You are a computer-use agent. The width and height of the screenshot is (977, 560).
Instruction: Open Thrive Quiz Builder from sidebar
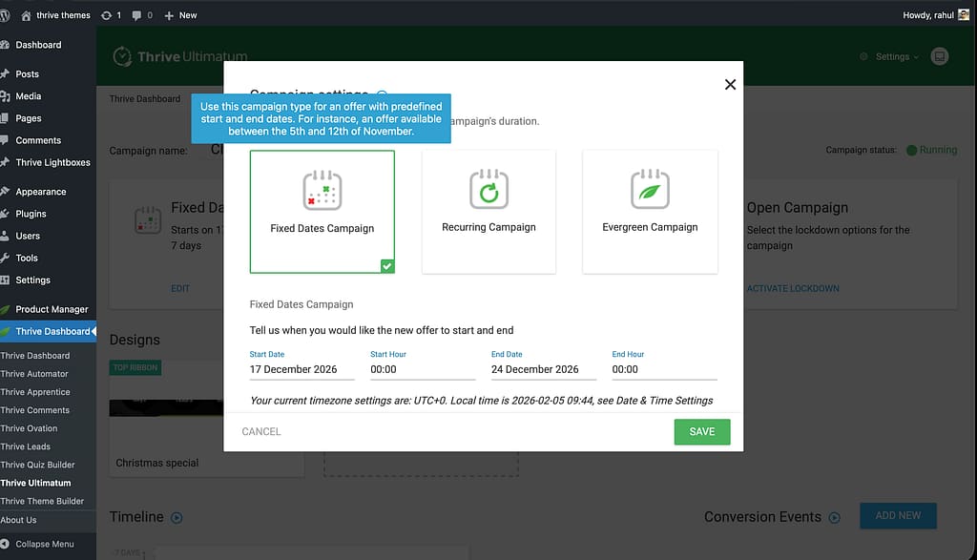point(37,465)
